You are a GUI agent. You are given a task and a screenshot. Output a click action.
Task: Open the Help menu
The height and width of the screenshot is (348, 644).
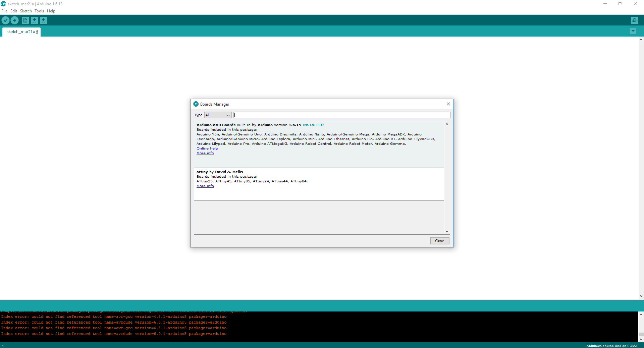coord(51,11)
